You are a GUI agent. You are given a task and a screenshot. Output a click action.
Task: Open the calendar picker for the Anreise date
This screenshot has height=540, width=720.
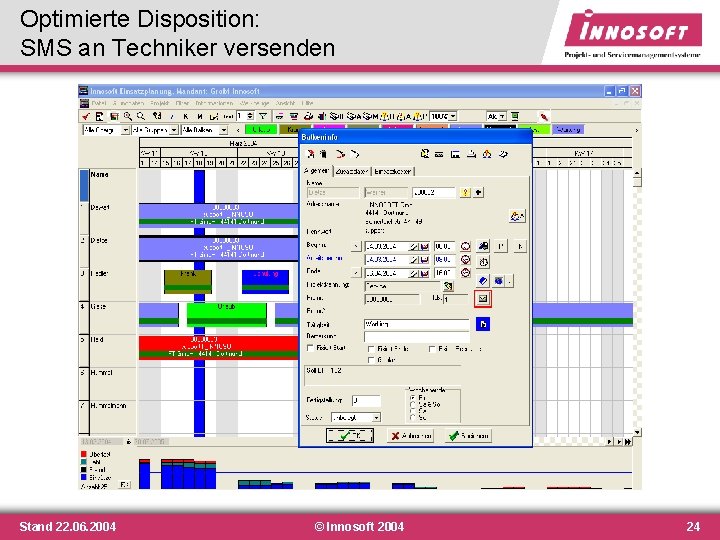pos(425,260)
